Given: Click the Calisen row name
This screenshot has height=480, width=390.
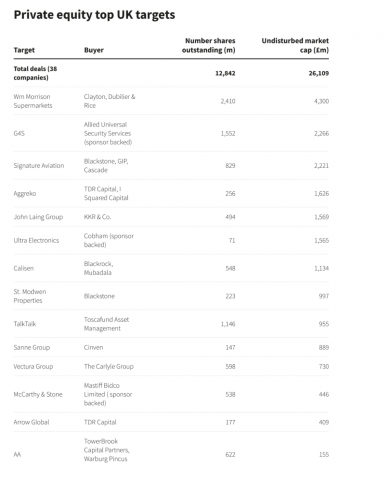Looking at the screenshot, I should point(24,268).
